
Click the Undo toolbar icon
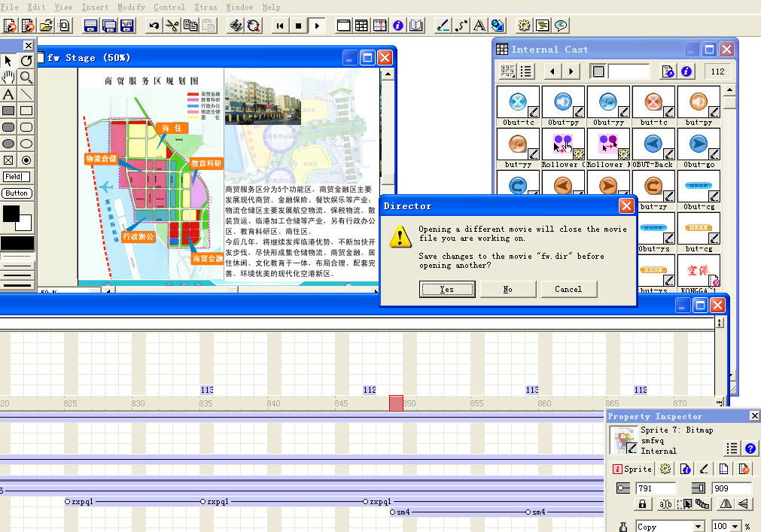tap(154, 26)
